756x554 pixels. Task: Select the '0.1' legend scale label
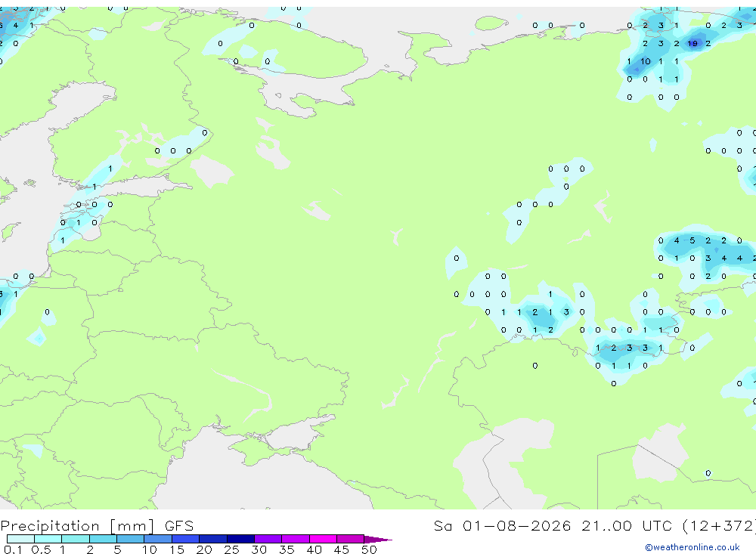click(x=13, y=549)
